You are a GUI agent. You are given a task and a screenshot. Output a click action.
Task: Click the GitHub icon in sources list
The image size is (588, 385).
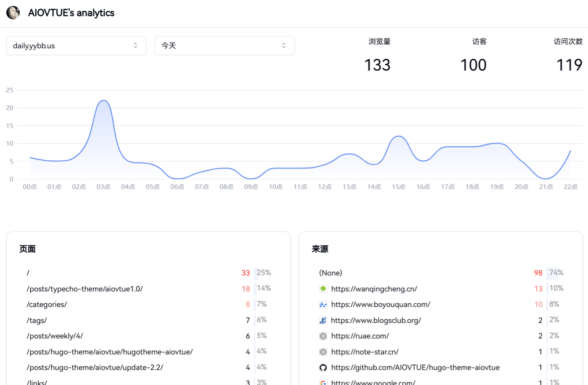pyautogui.click(x=323, y=367)
